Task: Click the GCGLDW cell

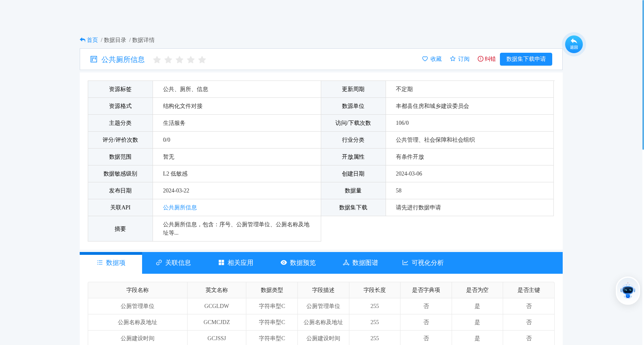Action: pos(217,306)
